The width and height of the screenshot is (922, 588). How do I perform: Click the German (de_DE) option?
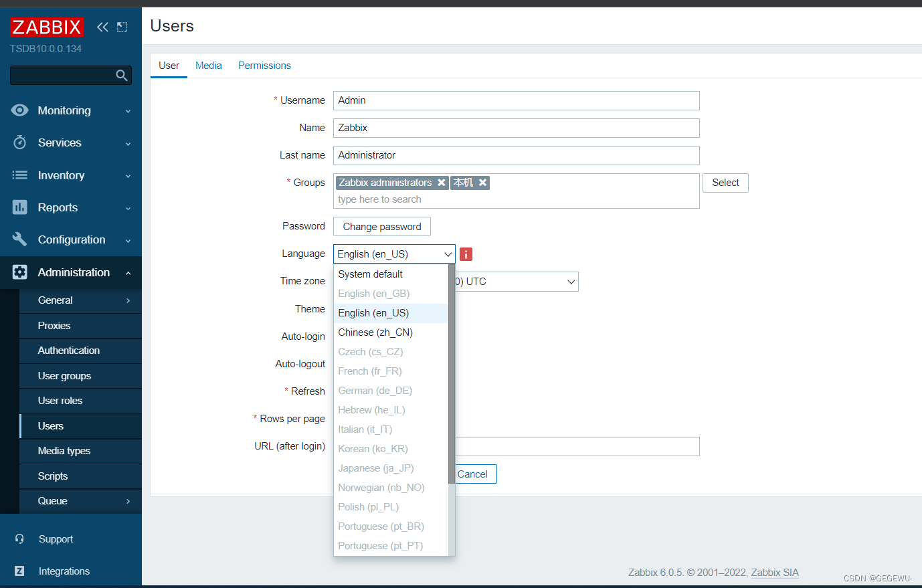point(391,391)
